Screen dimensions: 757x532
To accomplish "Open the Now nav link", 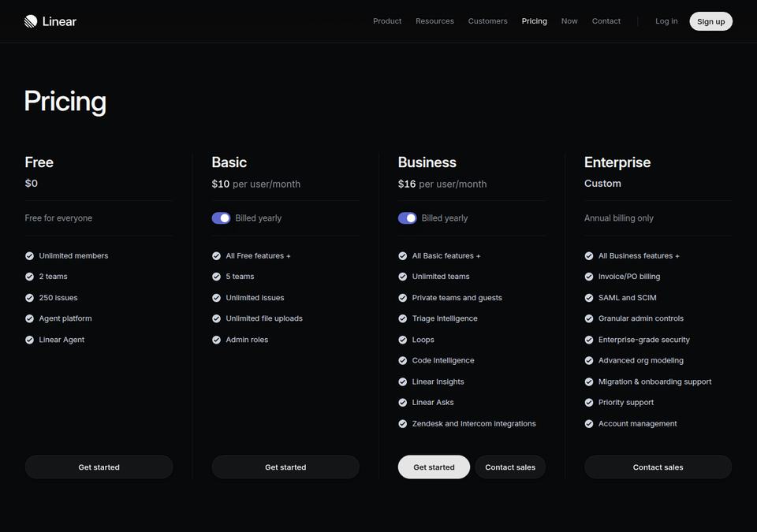I will click(569, 21).
